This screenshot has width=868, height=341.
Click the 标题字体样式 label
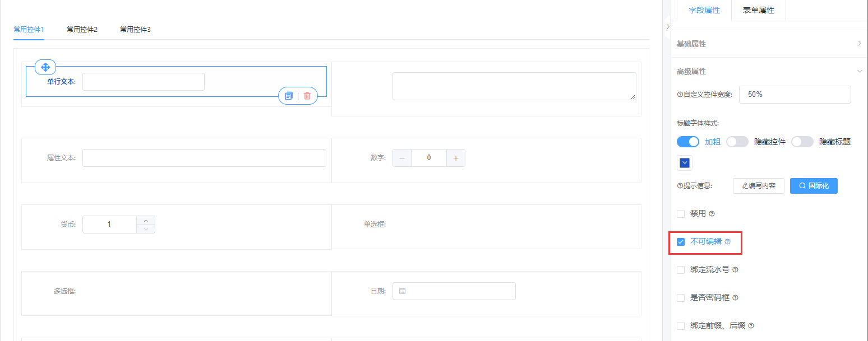click(698, 123)
